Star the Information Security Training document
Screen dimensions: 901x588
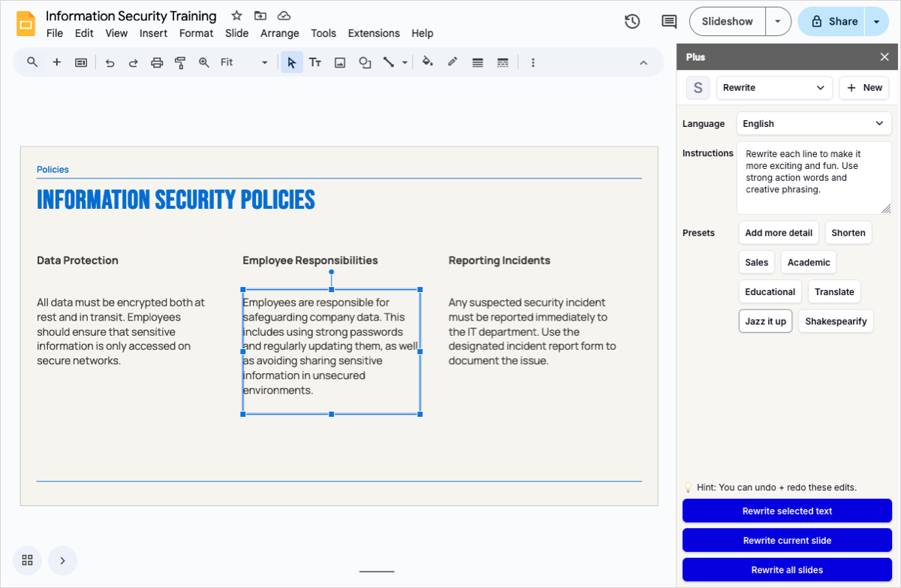click(237, 16)
